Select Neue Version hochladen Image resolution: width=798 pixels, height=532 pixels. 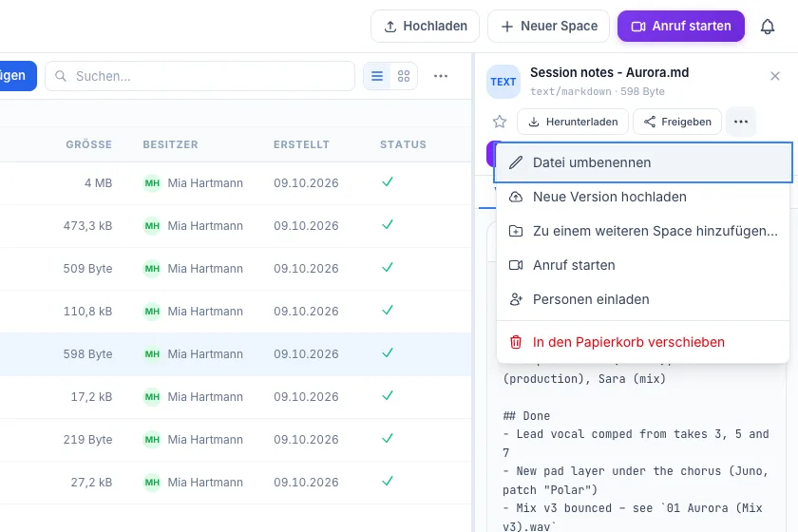click(x=643, y=197)
